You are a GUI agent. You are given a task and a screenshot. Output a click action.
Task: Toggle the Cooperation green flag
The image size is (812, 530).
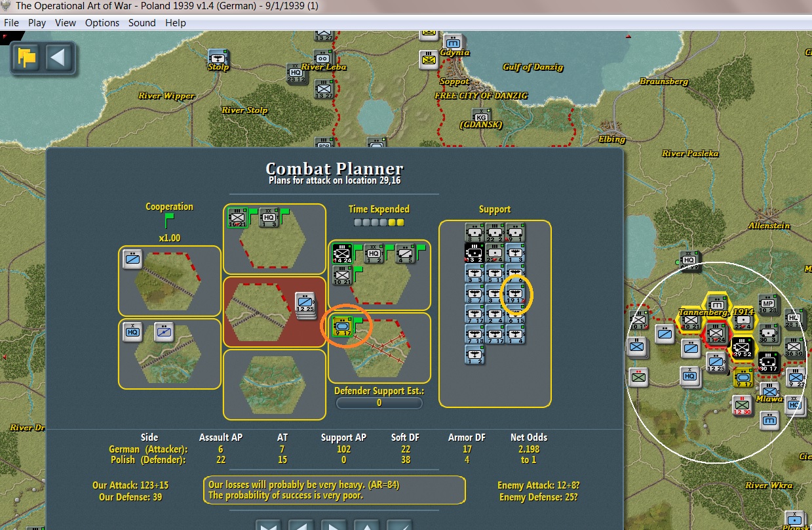pos(169,220)
